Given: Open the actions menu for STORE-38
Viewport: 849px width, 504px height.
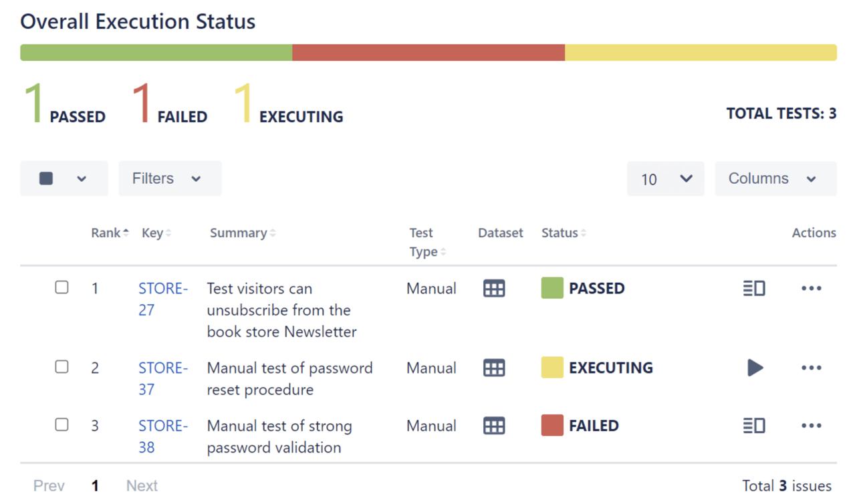Looking at the screenshot, I should (x=811, y=426).
